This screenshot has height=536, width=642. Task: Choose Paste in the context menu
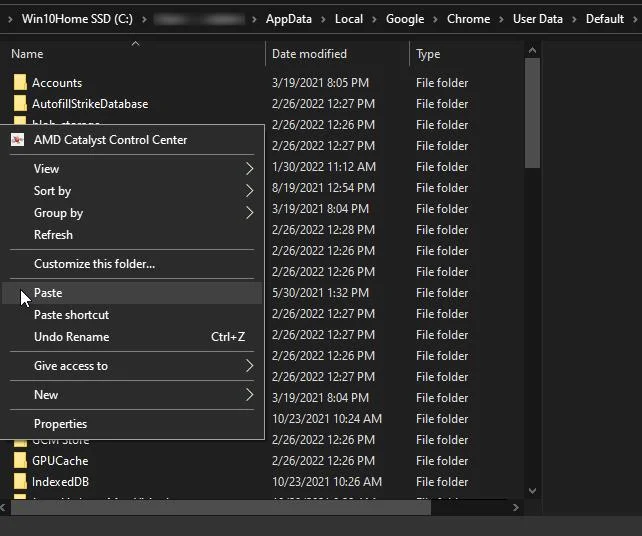click(x=132, y=293)
